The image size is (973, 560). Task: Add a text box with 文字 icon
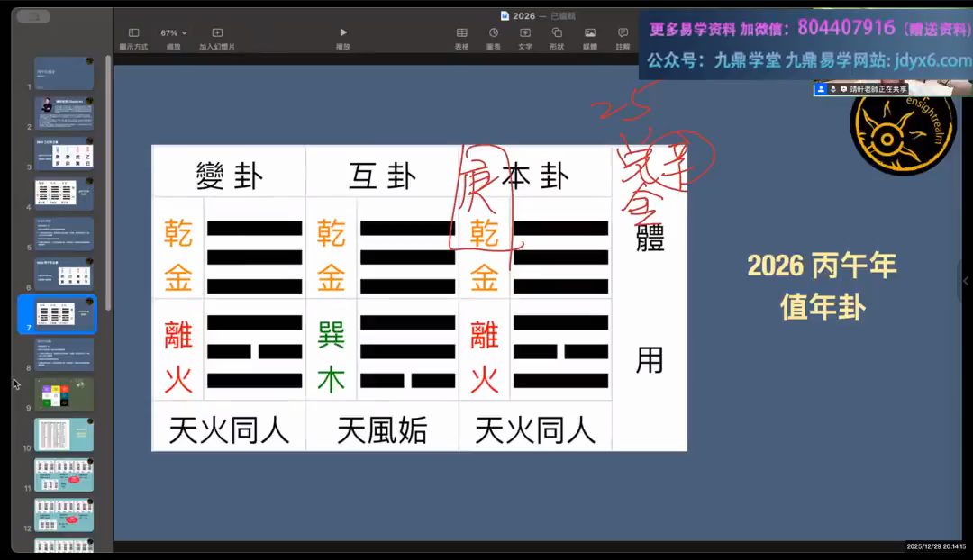(524, 32)
